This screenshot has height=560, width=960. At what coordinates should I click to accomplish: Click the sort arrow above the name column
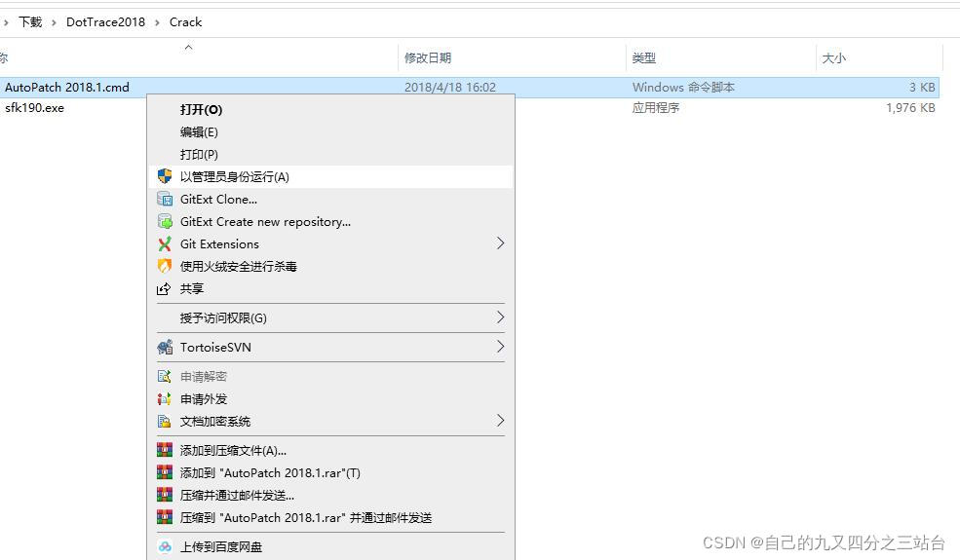click(188, 47)
